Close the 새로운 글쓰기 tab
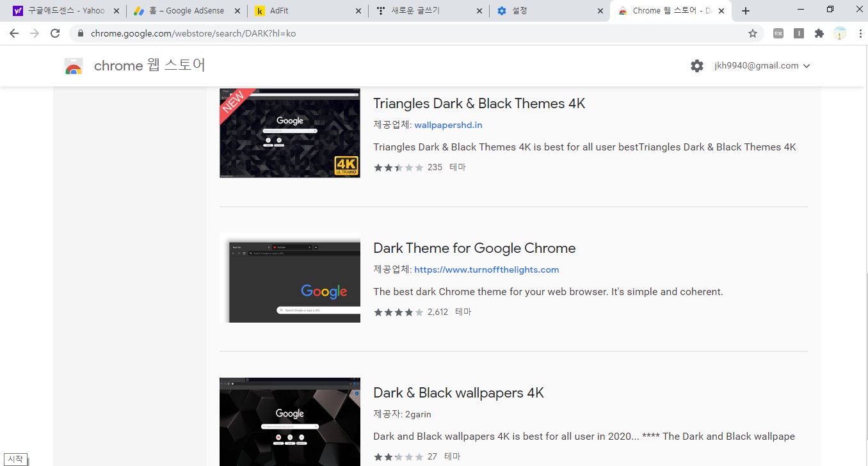 (x=479, y=11)
